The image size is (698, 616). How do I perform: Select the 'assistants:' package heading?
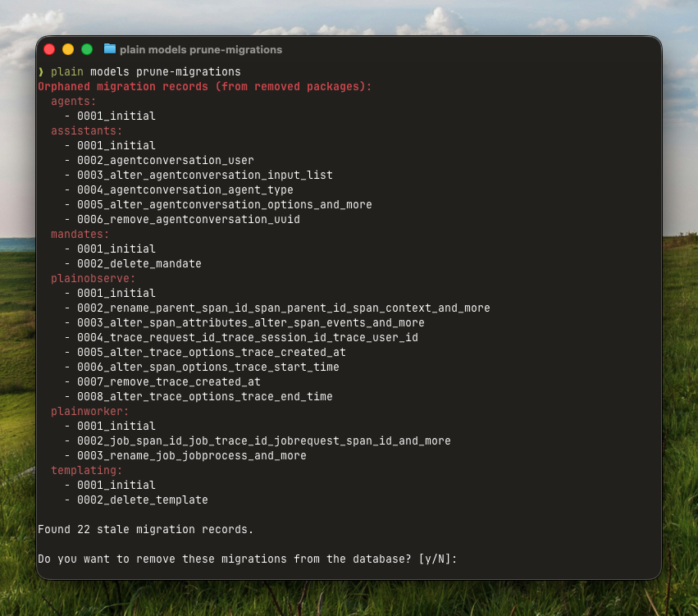[x=86, y=131]
